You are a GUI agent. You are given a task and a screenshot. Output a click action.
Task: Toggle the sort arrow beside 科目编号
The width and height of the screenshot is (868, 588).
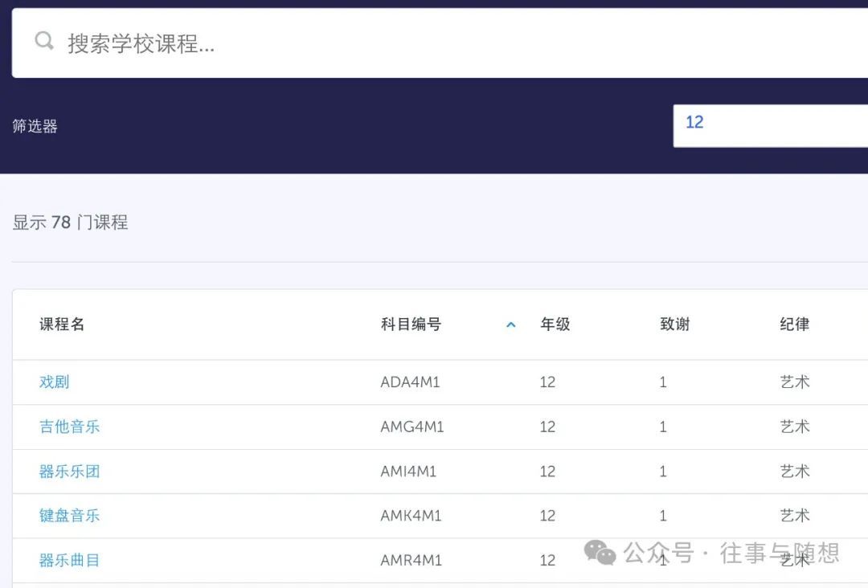tap(510, 325)
